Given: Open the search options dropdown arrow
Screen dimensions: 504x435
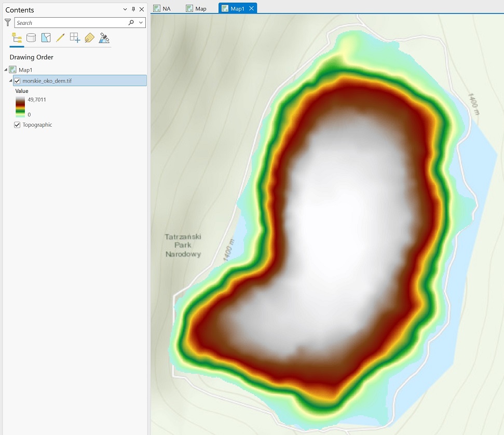Looking at the screenshot, I should tap(141, 23).
